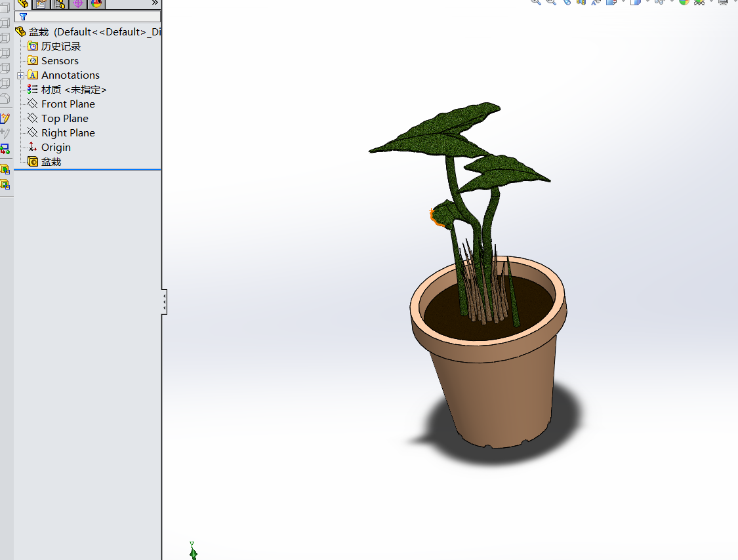738x560 pixels.
Task: Select the Origin item
Action: tap(49, 148)
